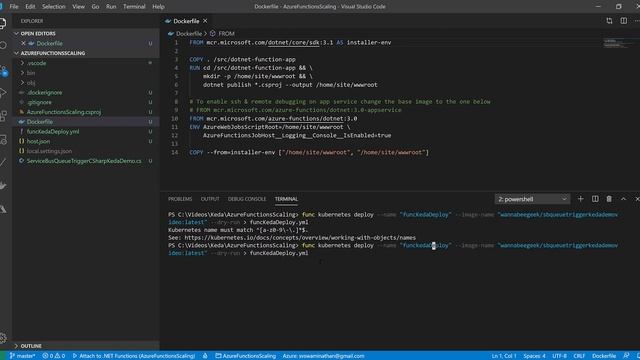Image resolution: width=640 pixels, height=360 pixels.
Task: Close Dockerfile in Open Editors list
Action: [23, 43]
